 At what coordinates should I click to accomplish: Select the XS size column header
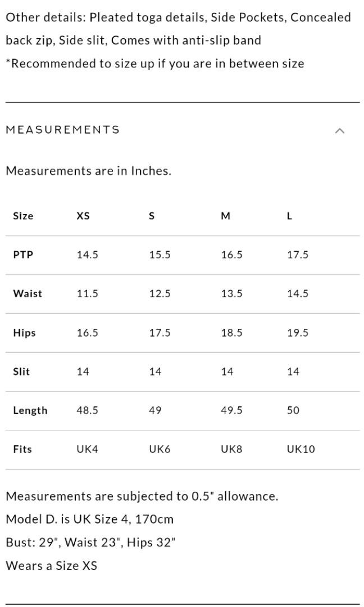(83, 216)
